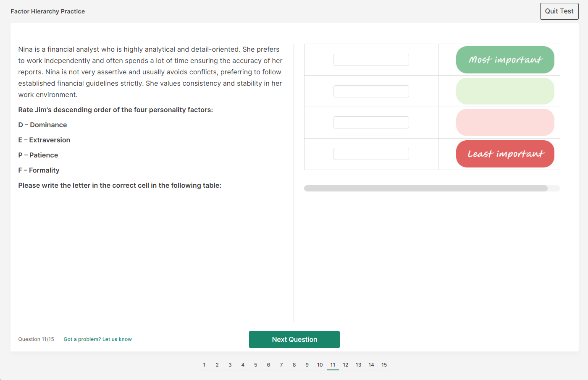The image size is (588, 380).
Task: Click the horizontal scrollbar under the table
Action: pos(425,188)
